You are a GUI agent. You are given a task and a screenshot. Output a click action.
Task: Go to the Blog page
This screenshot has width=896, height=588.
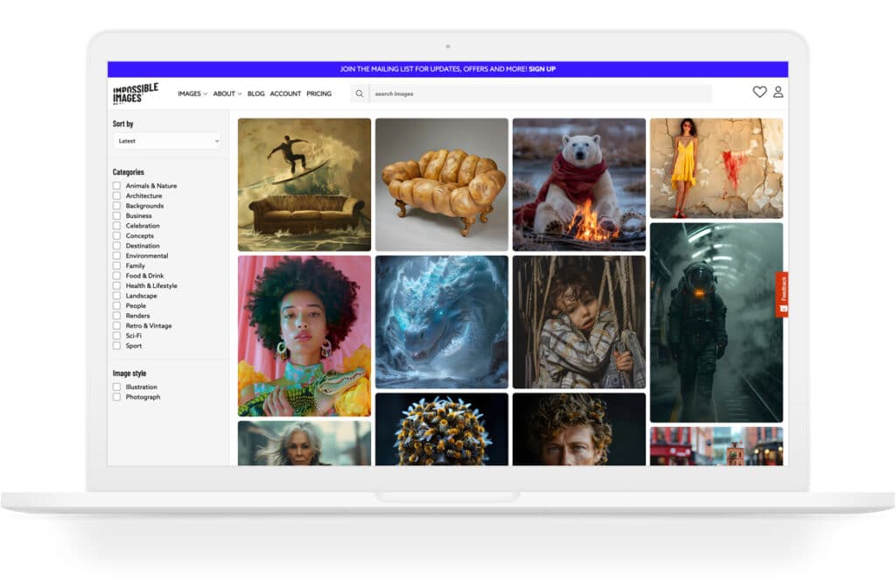[255, 94]
